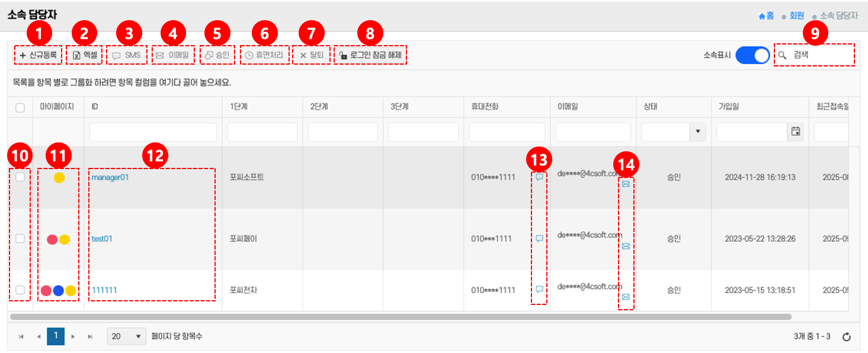Viewport: 868px width, 353px height.
Task: Click the refresh icon beside 3개 중 1-3
Action: [847, 337]
